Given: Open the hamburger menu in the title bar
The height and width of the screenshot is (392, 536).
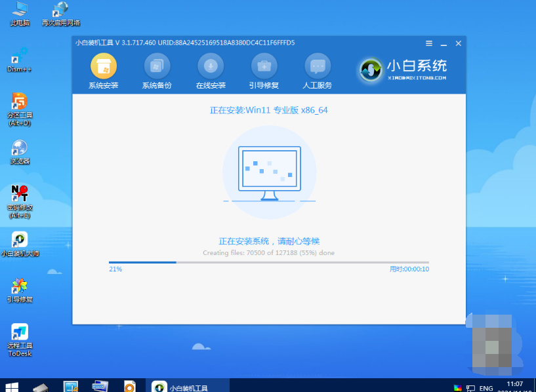Looking at the screenshot, I should pos(429,43).
